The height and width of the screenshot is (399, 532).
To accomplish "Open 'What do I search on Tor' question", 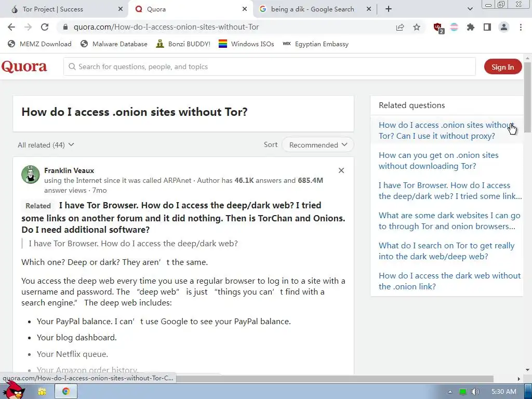I will 446,251.
